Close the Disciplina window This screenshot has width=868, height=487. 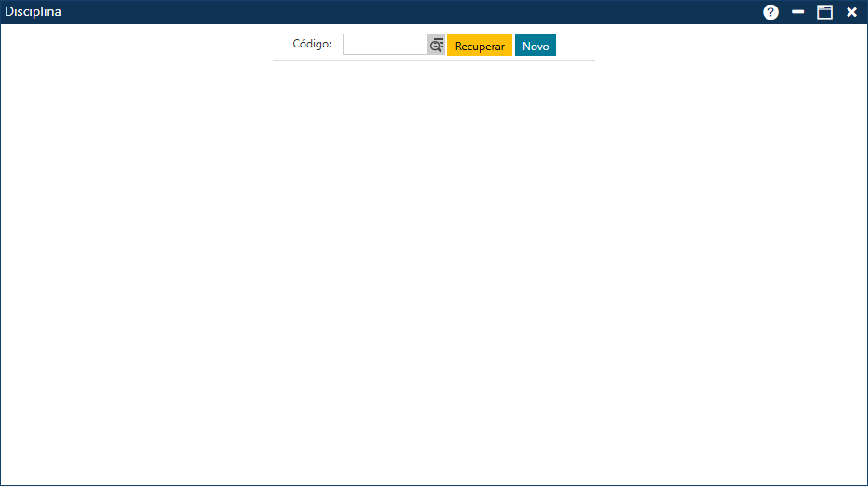click(851, 12)
